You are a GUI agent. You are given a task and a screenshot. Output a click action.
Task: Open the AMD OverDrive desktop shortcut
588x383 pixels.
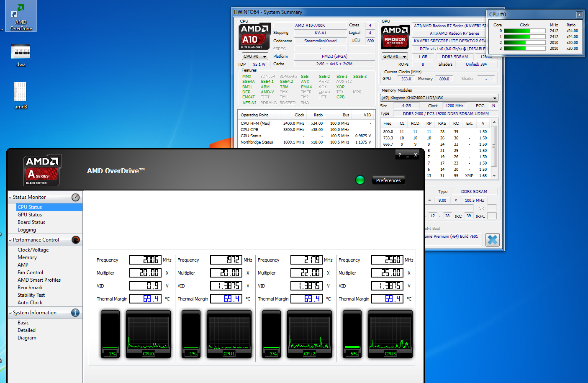[x=21, y=16]
